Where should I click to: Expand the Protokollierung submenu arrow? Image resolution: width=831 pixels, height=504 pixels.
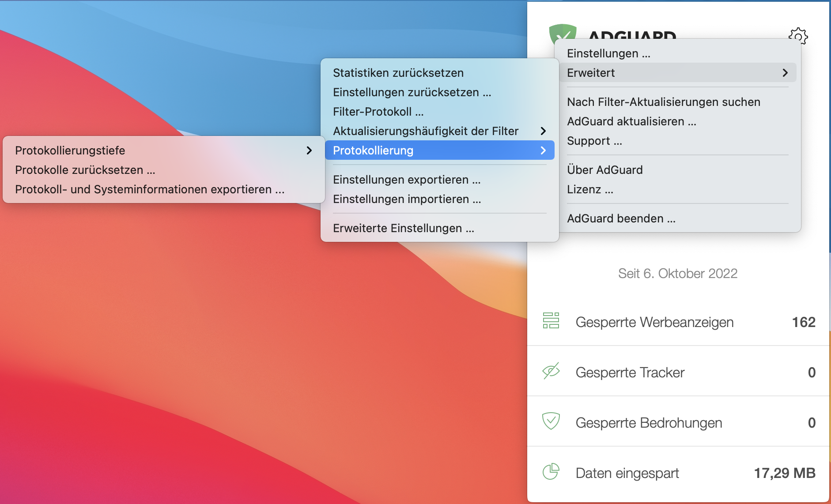(x=543, y=150)
